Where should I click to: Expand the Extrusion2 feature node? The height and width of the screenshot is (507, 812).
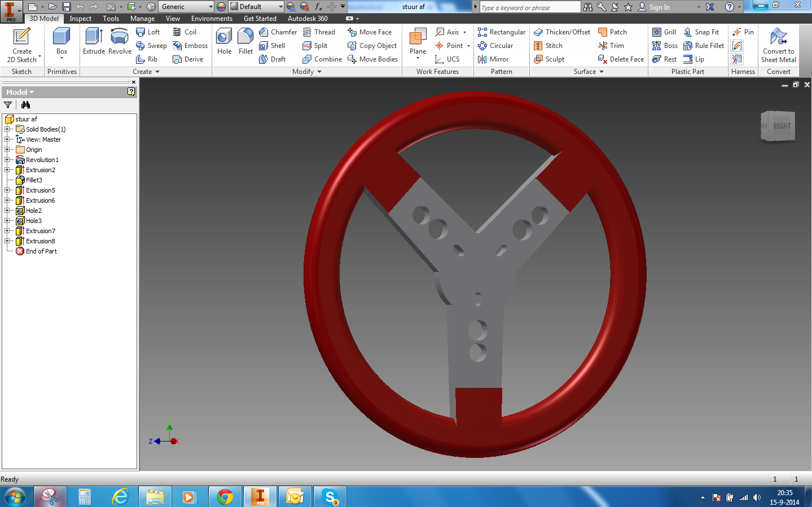(x=7, y=170)
